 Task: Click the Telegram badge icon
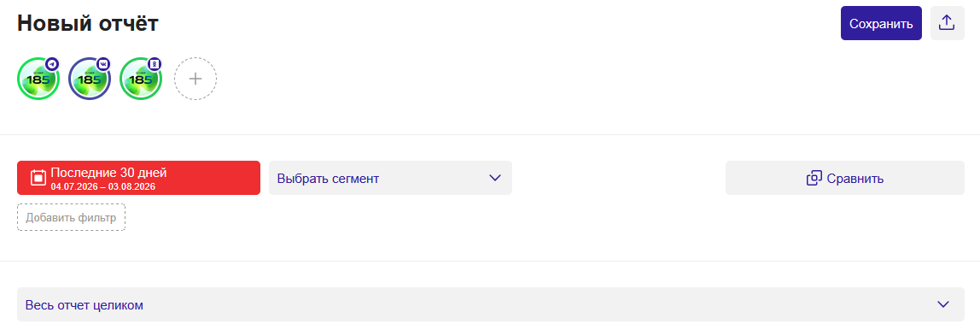(52, 64)
